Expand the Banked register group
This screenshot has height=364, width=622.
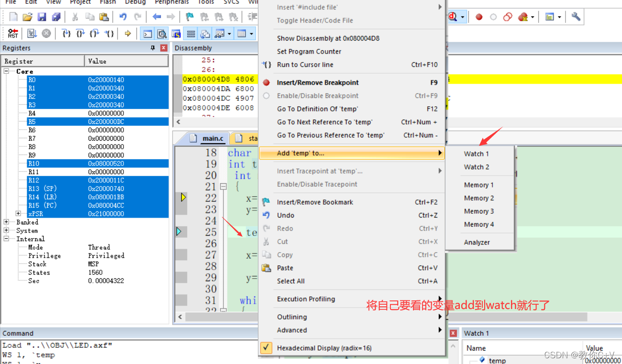7,222
